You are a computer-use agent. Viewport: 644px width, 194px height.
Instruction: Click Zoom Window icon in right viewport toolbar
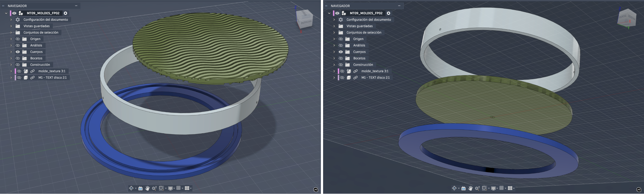[484, 188]
